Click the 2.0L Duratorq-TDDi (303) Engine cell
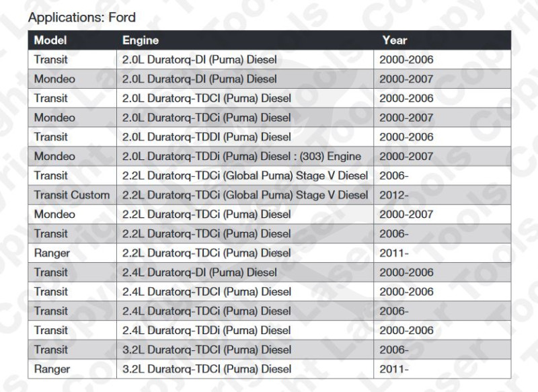 (245, 157)
